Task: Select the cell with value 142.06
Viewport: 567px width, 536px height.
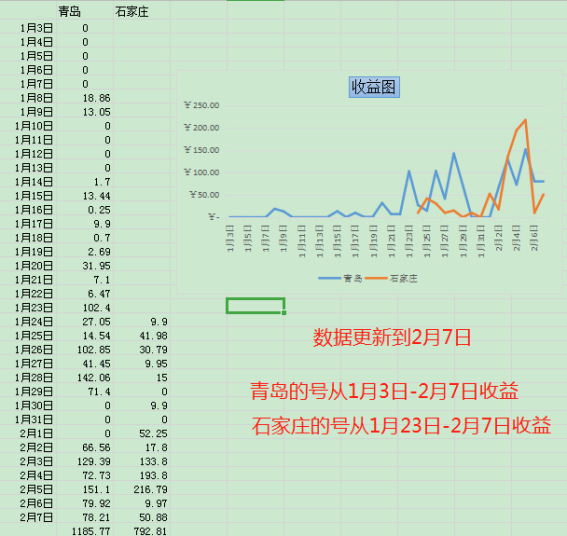Action: (x=85, y=378)
